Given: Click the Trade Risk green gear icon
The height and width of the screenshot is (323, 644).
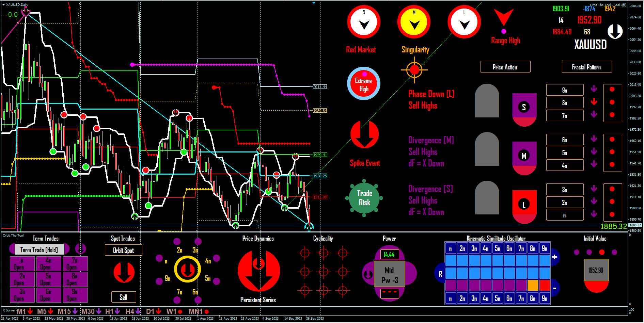Looking at the screenshot, I should coord(364,198).
